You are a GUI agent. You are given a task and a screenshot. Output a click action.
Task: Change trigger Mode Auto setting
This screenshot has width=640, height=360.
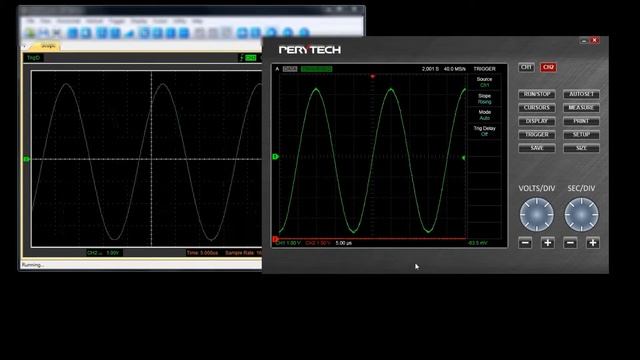pos(484,115)
